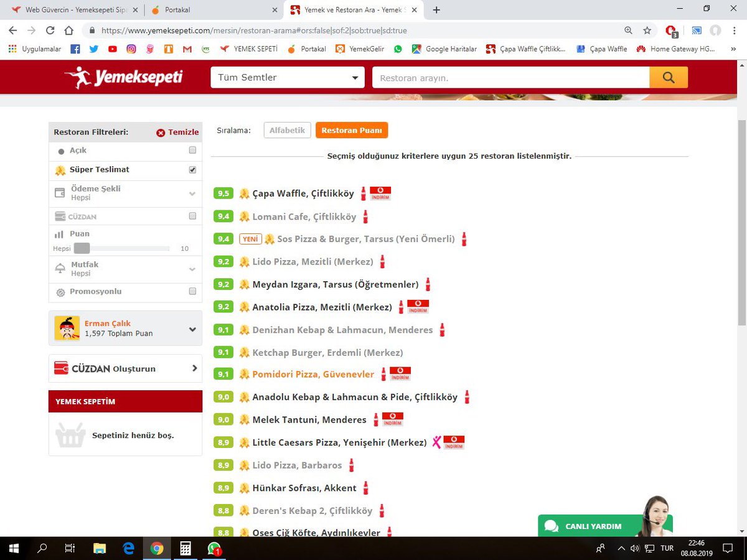Uncheck the Süper Teslimat checkbox
747x560 pixels.
pyautogui.click(x=192, y=170)
